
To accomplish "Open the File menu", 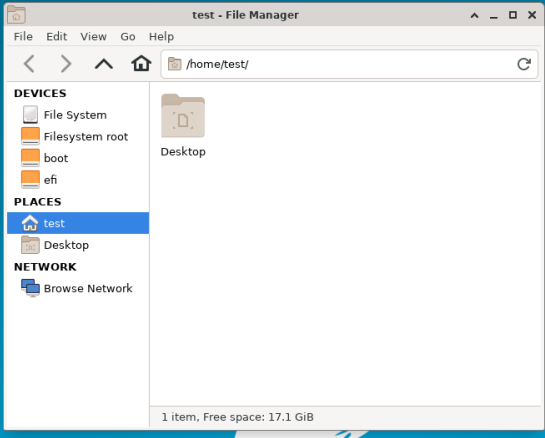I will coord(23,36).
